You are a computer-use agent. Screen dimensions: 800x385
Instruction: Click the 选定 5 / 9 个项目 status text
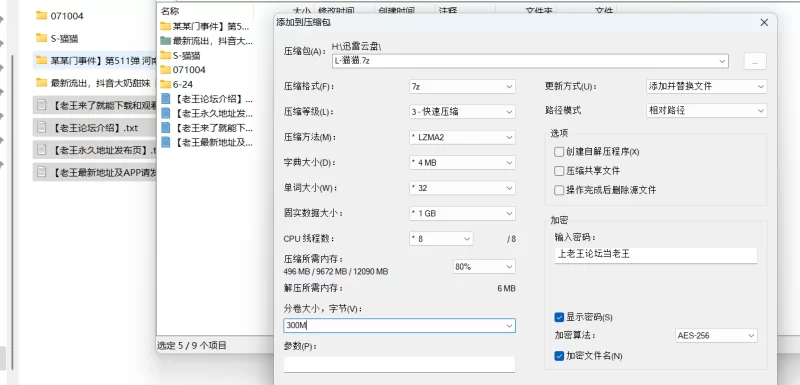[192, 345]
